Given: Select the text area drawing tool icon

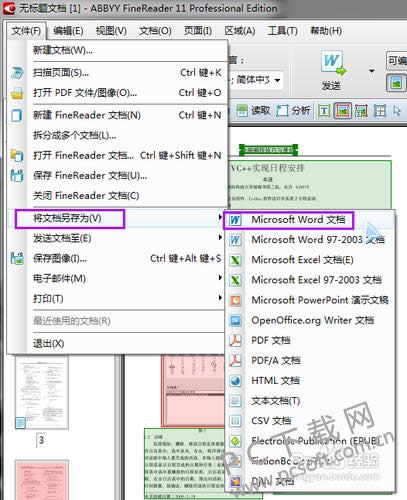Looking at the screenshot, I should 323,111.
